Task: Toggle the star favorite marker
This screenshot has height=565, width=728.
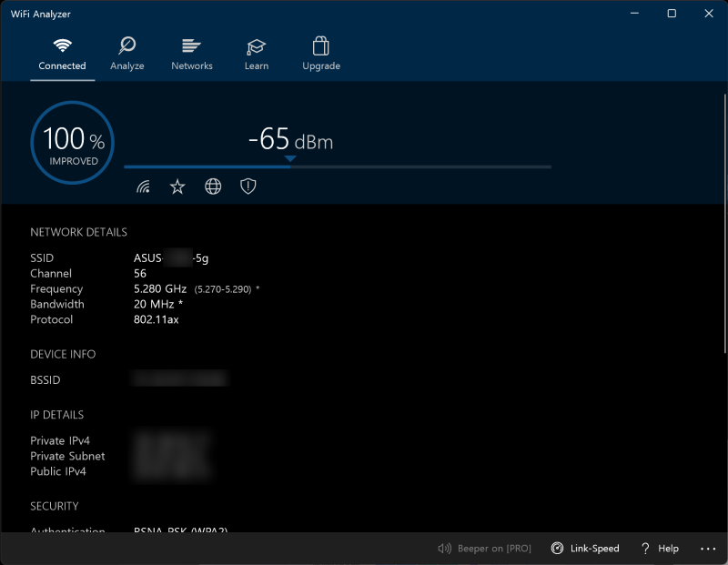Action: [x=177, y=186]
